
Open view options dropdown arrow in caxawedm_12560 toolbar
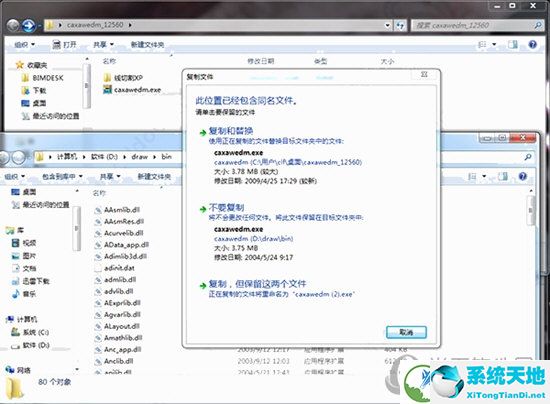click(494, 45)
